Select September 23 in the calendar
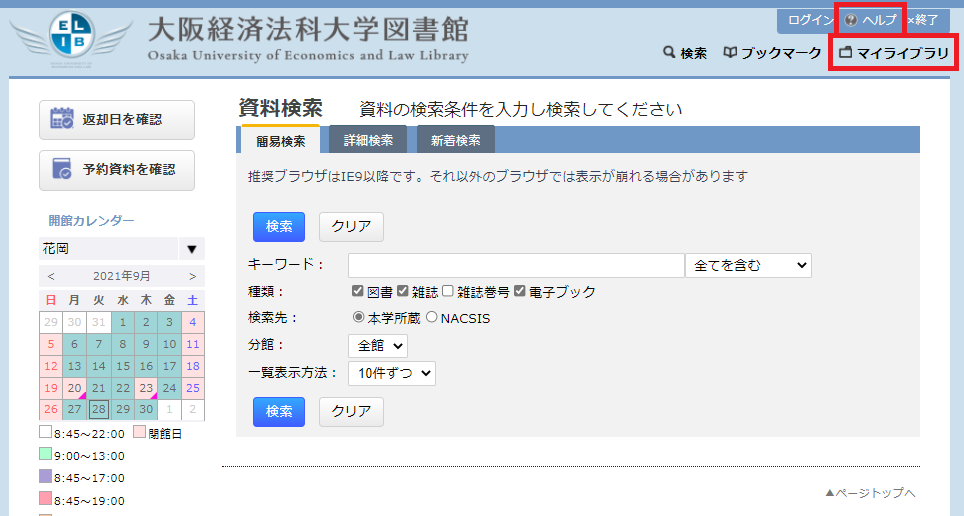 coord(146,388)
